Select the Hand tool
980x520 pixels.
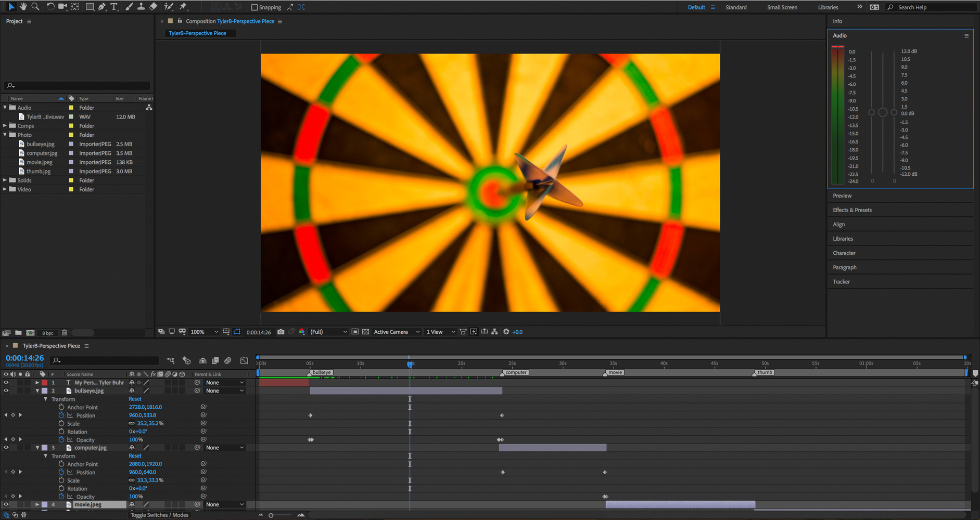point(23,7)
